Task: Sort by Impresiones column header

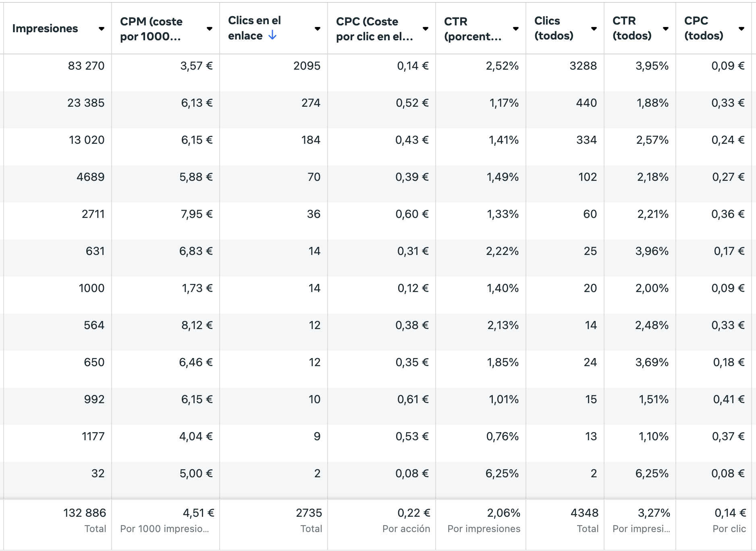Action: (x=45, y=29)
